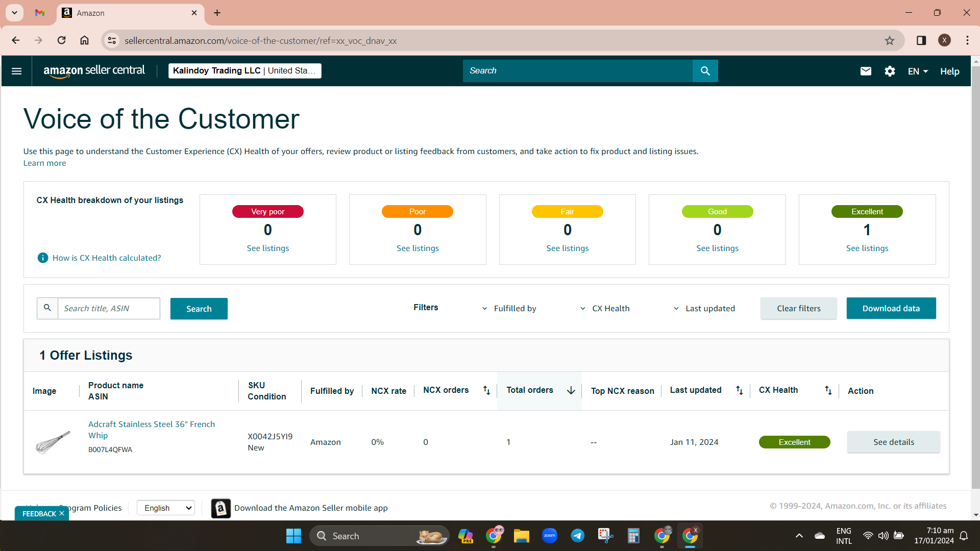980x551 pixels.
Task: Open the Learn more link
Action: (44, 163)
